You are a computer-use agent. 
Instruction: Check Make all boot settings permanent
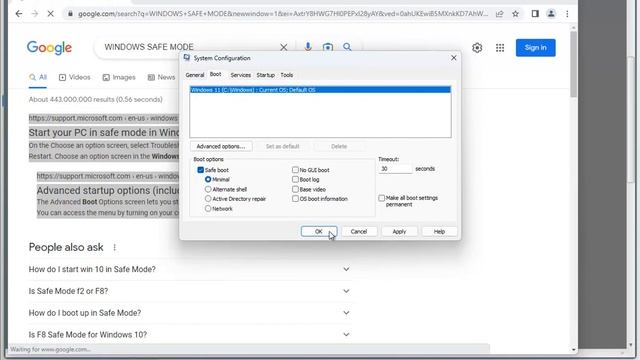tap(382, 198)
